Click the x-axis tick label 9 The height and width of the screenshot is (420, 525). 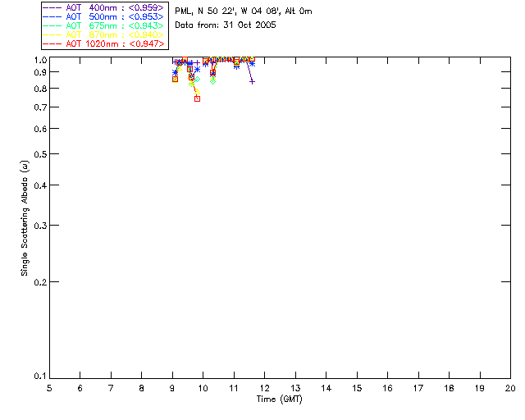172,388
